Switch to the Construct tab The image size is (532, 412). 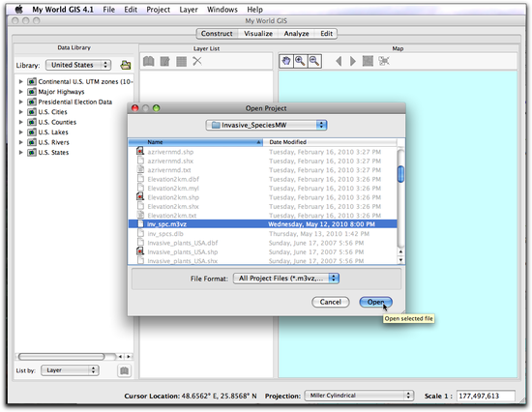[x=217, y=34]
